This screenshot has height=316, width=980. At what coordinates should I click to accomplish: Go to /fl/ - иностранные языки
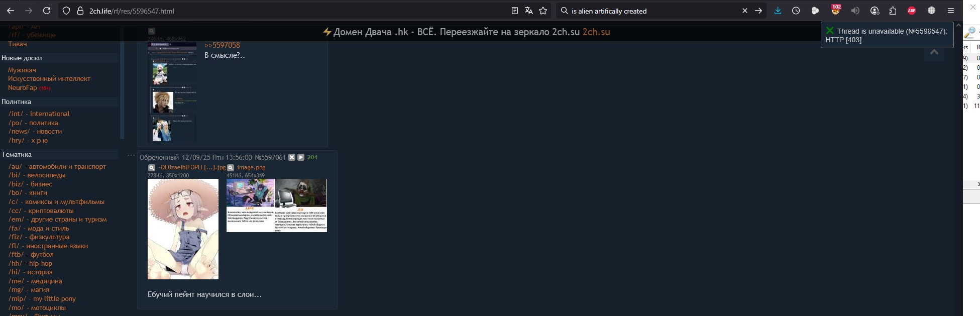click(48, 246)
